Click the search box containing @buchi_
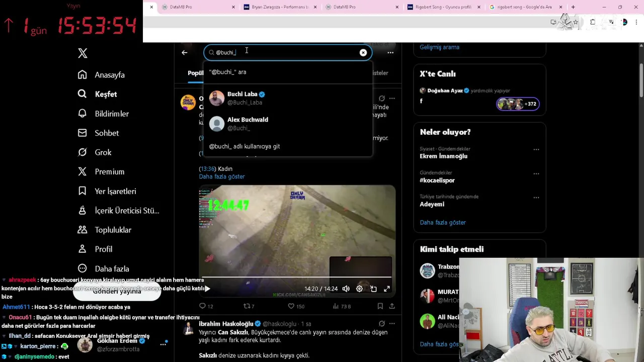This screenshot has width=644, height=362. [x=288, y=52]
